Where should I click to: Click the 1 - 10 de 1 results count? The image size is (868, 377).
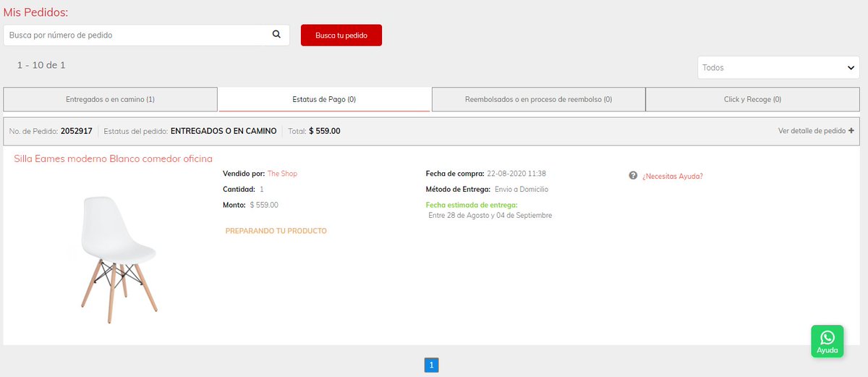coord(41,65)
